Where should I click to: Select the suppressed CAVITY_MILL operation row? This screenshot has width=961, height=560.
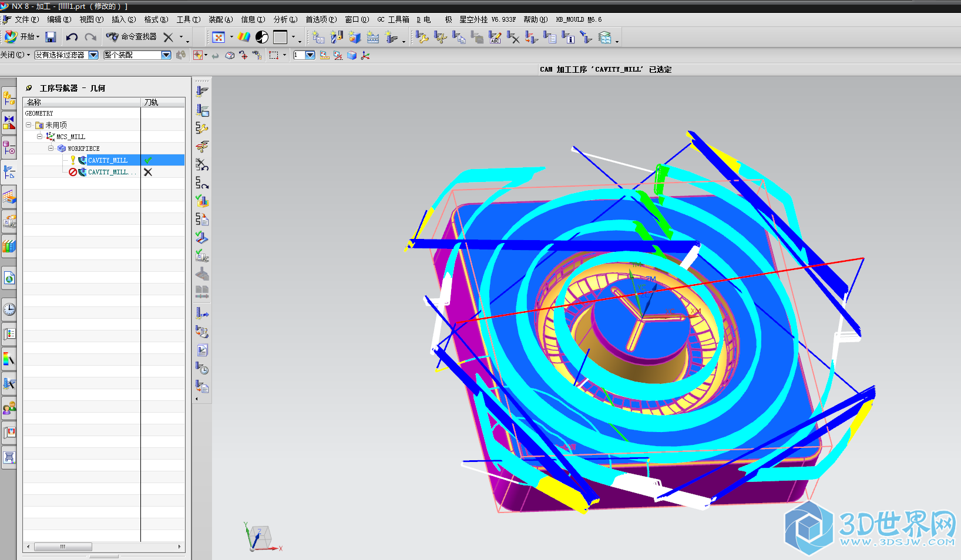tap(107, 172)
